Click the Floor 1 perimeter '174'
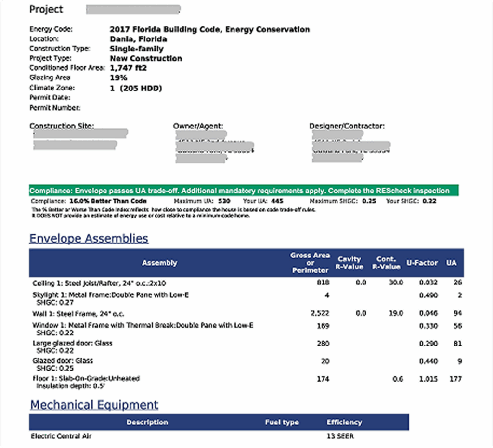493x448 pixels. (323, 379)
